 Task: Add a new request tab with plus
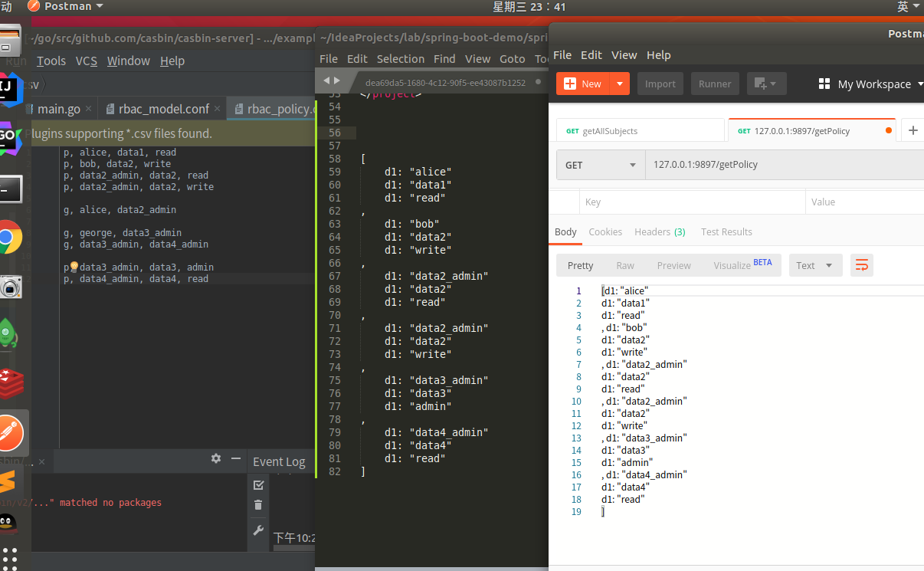[913, 131]
